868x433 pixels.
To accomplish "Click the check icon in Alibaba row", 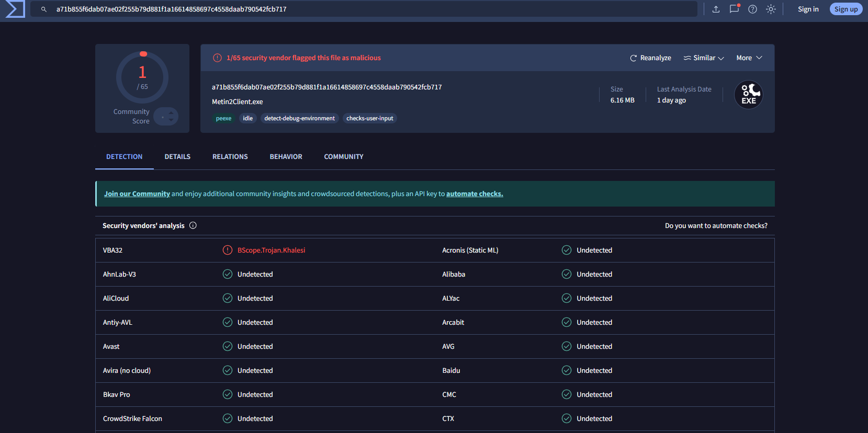I will click(x=567, y=274).
